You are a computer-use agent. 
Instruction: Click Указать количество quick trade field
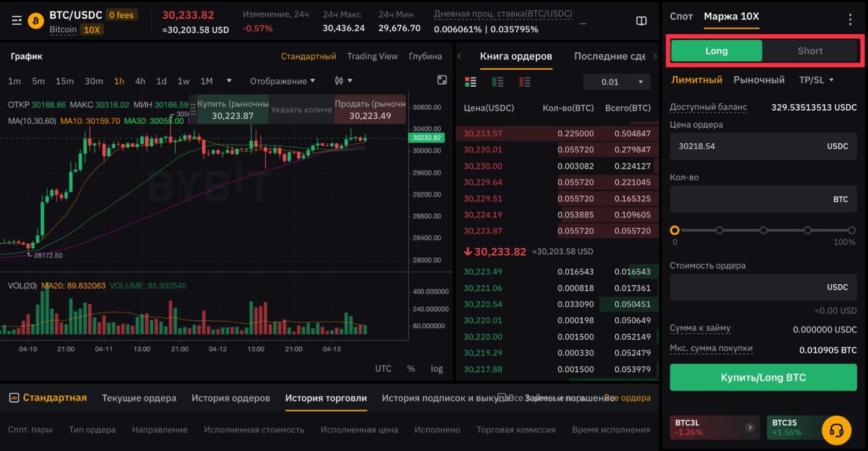pyautogui.click(x=301, y=109)
